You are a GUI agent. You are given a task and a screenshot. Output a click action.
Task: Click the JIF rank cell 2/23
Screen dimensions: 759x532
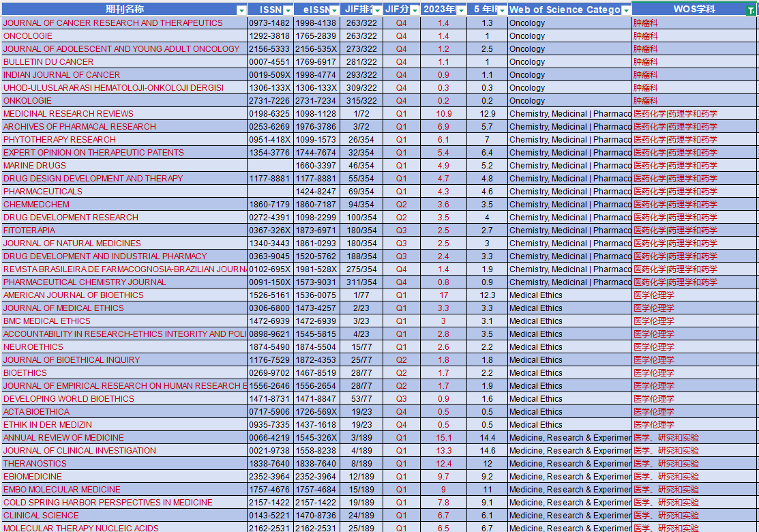[361, 308]
